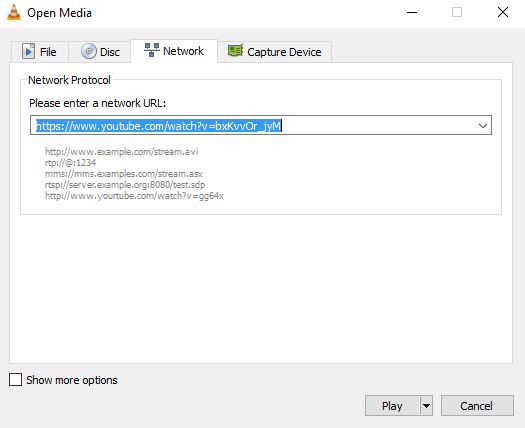Click the VLC cone icon in title bar
Screen dimensions: 525x428
(x=14, y=13)
